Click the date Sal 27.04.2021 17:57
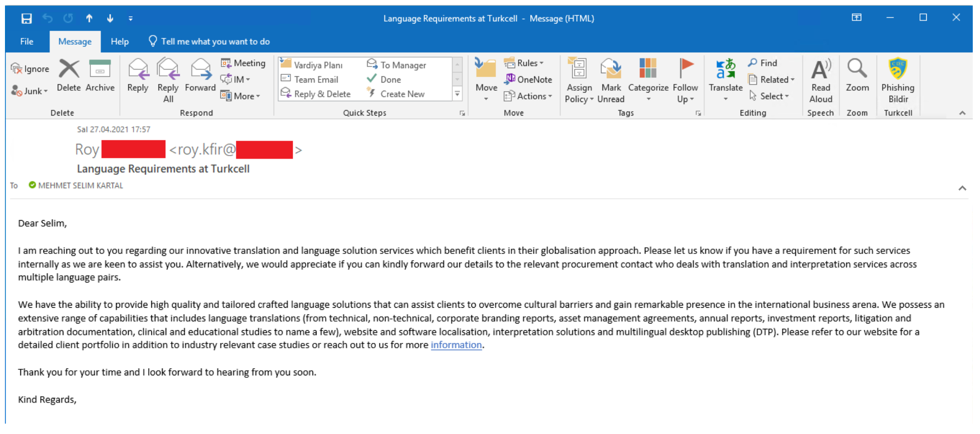 (x=113, y=129)
